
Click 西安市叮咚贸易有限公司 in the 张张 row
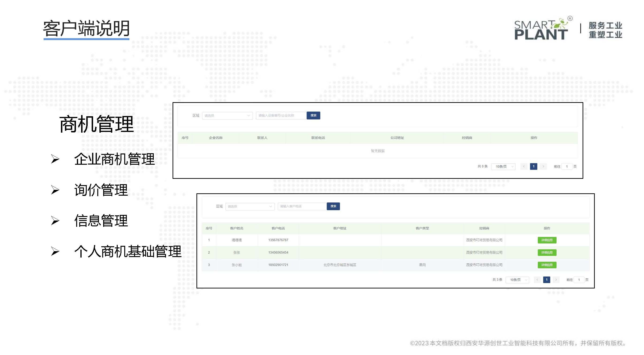click(484, 253)
